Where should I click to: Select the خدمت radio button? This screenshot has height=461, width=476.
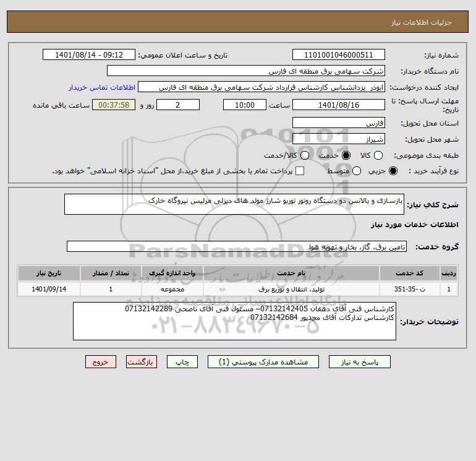tap(346, 155)
